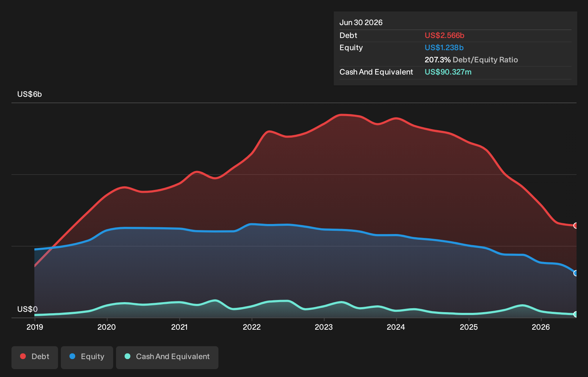Click the US$0 y-axis label

coord(27,309)
